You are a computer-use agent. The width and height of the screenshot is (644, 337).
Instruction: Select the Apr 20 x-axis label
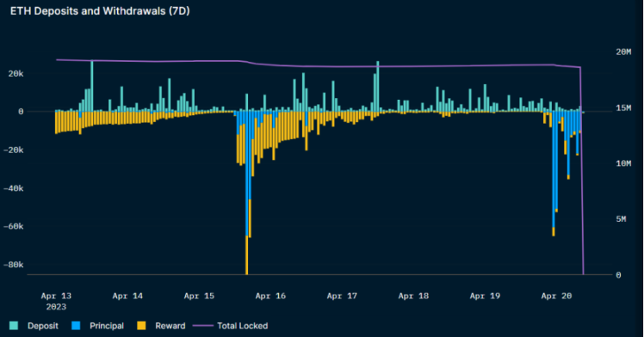(x=556, y=296)
